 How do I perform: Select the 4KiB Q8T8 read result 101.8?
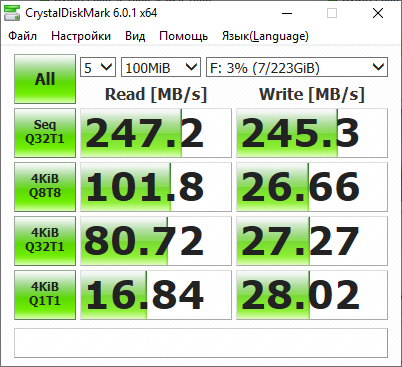(x=156, y=187)
